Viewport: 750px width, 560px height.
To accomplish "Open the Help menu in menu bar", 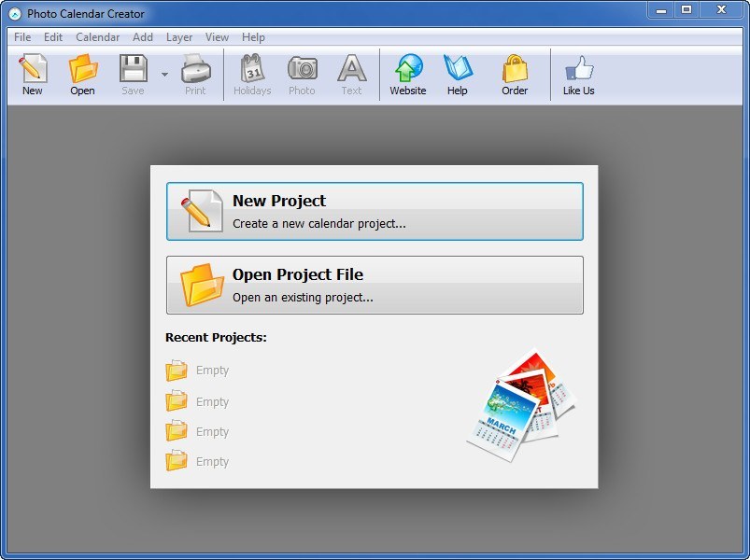I will pyautogui.click(x=253, y=37).
